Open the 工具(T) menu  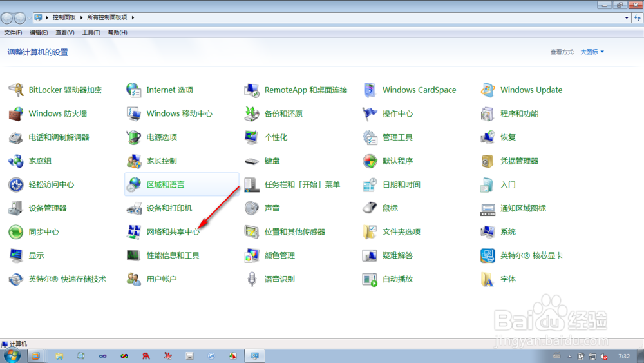pos(91,32)
